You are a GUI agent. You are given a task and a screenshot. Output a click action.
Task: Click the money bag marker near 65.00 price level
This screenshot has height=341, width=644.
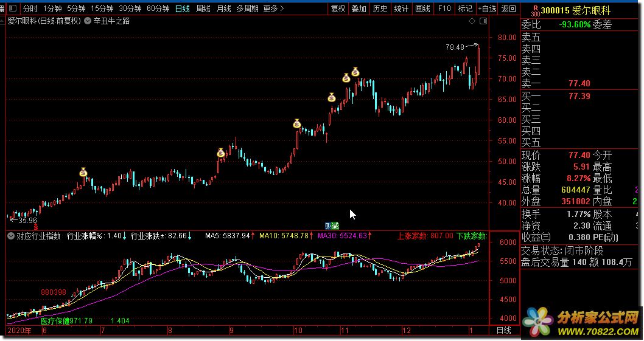coord(332,97)
